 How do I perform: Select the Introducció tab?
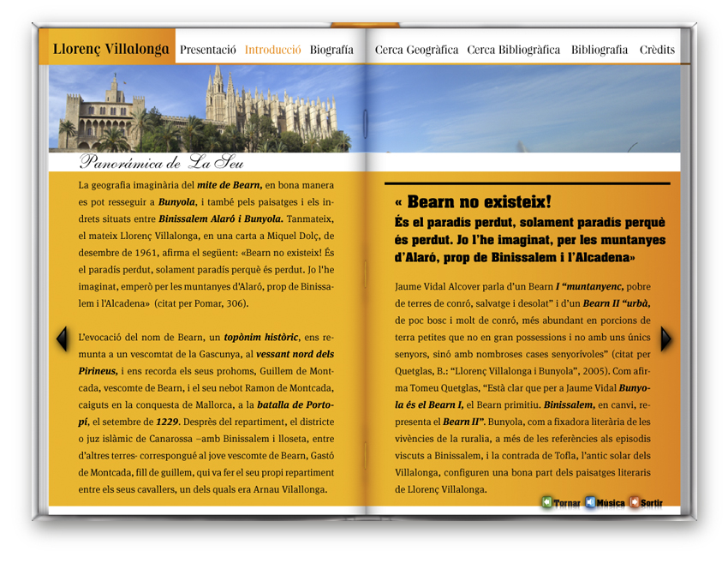273,50
